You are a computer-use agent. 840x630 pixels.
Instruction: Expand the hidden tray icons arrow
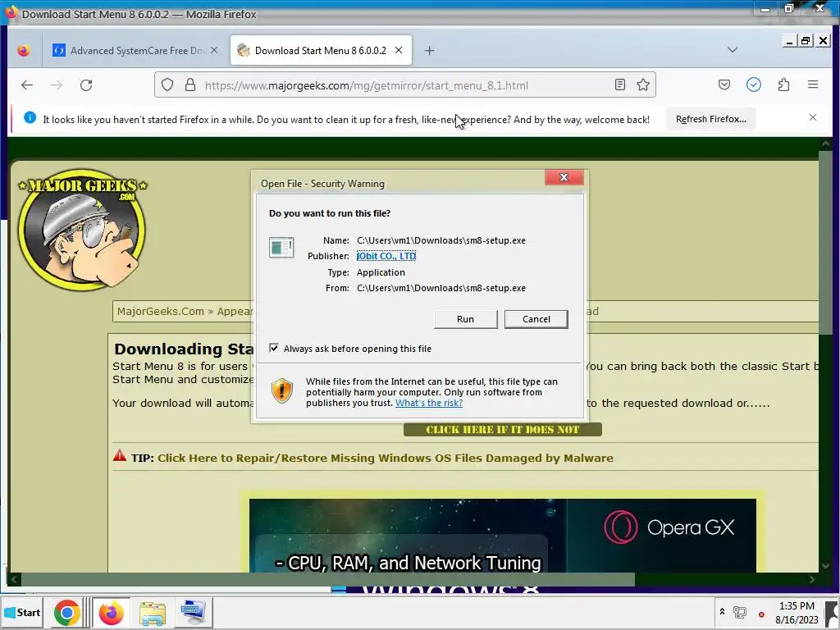click(x=722, y=611)
